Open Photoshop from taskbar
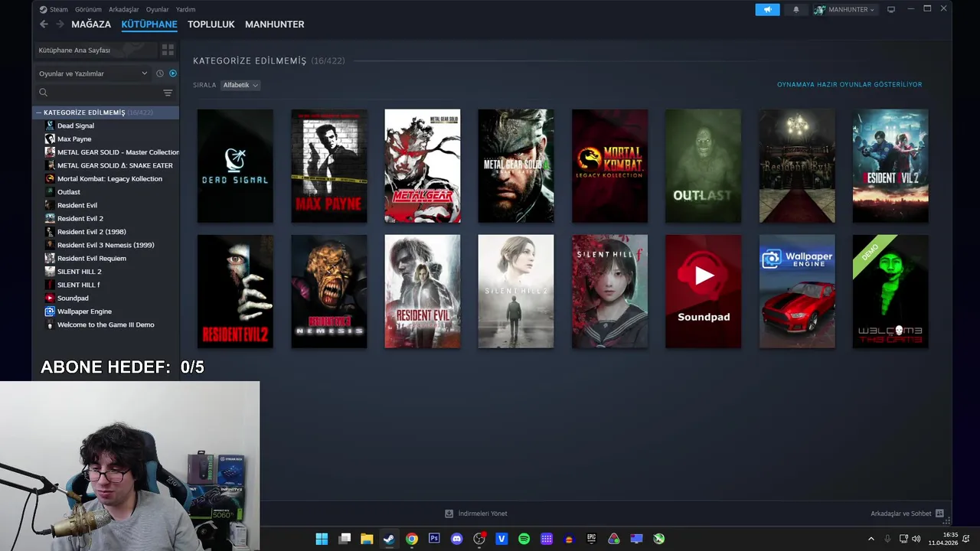The image size is (980, 551). coord(434,539)
